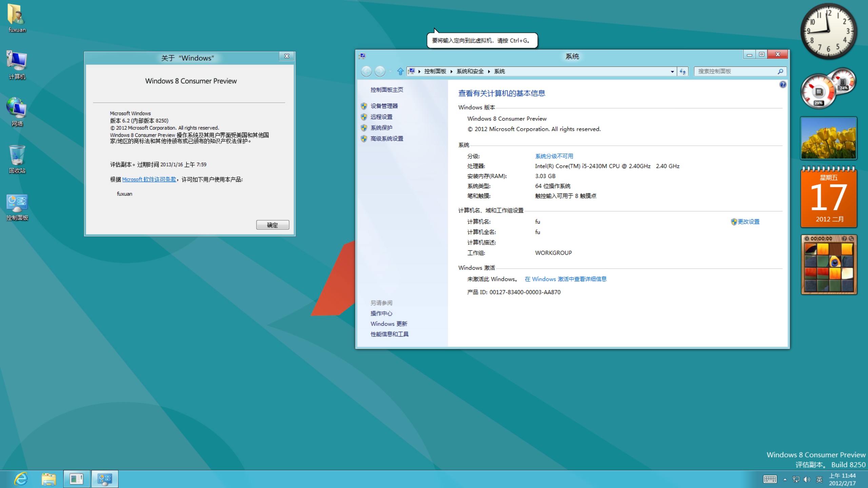Click product ID 00127-83400-00003-AA870 text

[x=525, y=292]
